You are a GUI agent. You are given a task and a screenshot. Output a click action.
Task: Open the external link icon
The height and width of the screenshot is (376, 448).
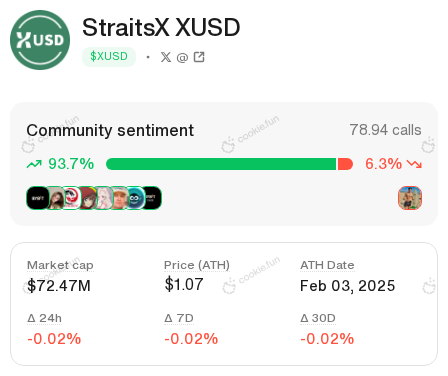click(x=199, y=57)
